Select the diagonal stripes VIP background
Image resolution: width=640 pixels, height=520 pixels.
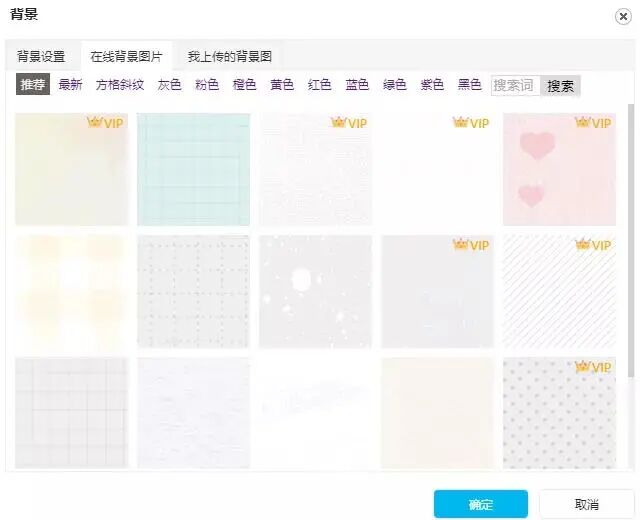coord(559,291)
